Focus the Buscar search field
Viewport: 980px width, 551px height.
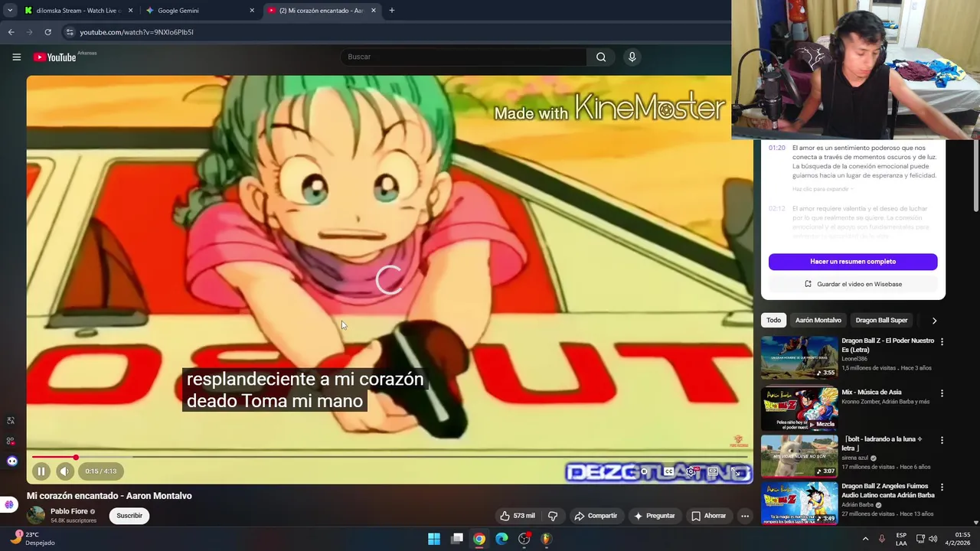tap(463, 57)
